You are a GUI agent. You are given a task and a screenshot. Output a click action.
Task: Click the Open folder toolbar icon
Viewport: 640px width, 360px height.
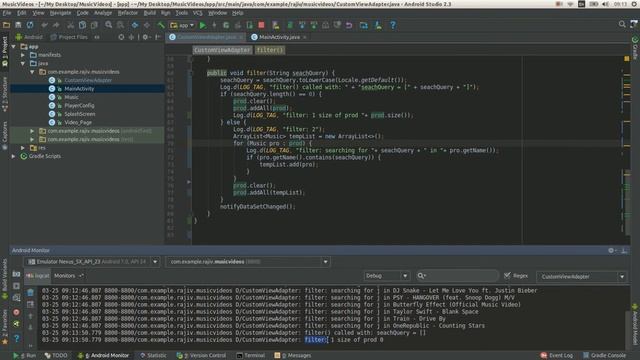pyautogui.click(x=6, y=25)
